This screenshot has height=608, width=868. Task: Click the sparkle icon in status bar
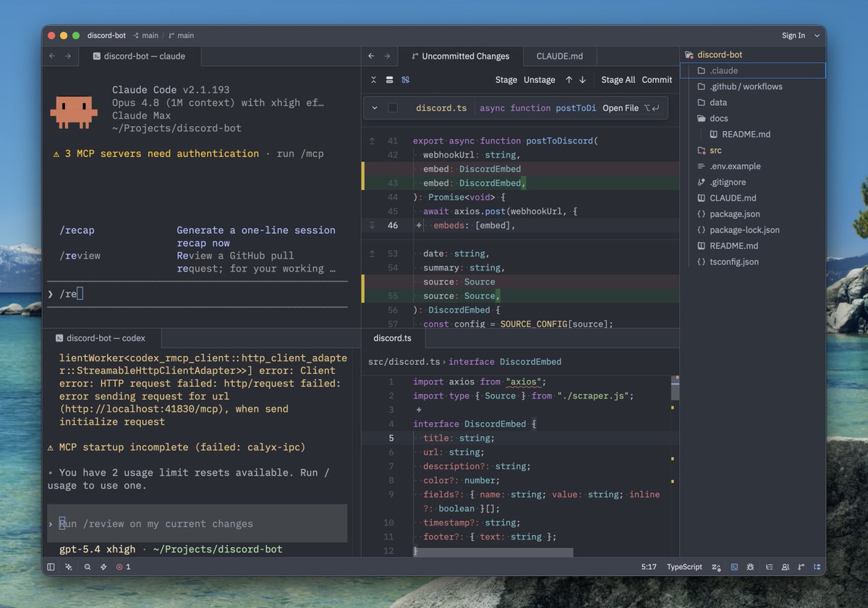click(69, 567)
